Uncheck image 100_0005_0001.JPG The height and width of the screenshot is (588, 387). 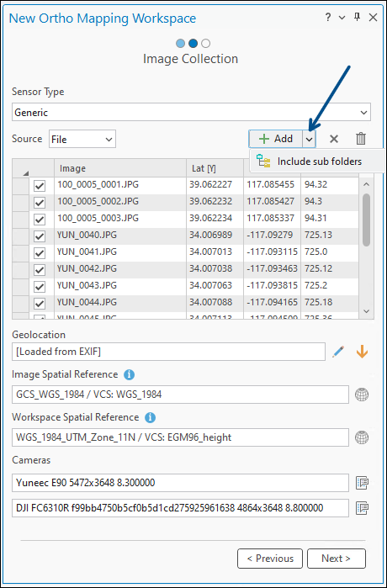pyautogui.click(x=40, y=186)
